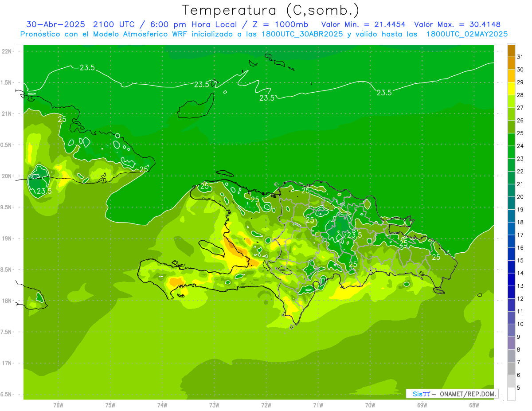Click the yellow legend swatch between 28 and 29
Viewport: 532px width, 411px height.
point(511,89)
